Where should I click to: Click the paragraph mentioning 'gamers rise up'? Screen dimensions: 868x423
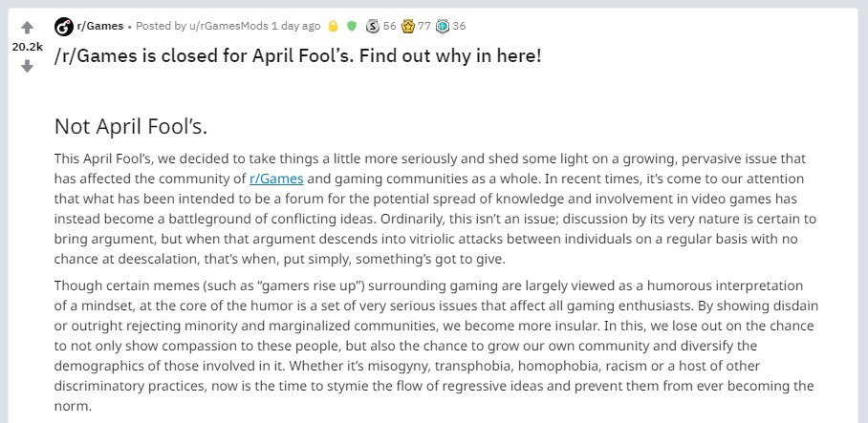pyautogui.click(x=436, y=347)
